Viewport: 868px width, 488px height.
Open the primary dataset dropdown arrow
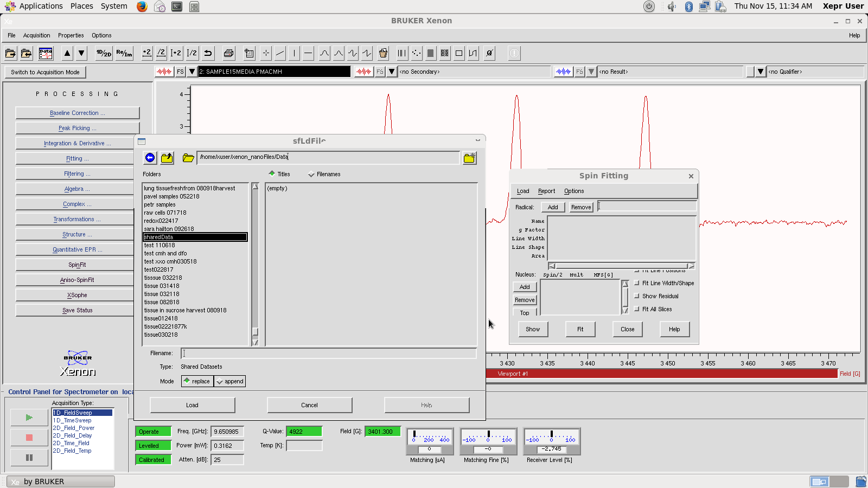[x=192, y=72]
